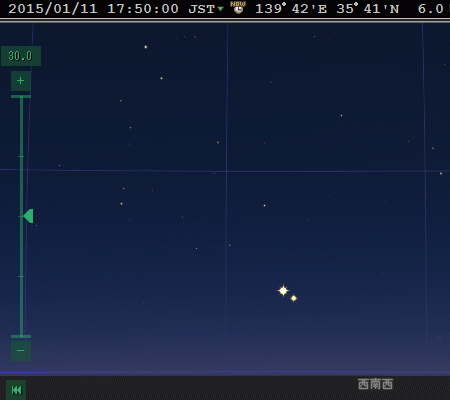450x400 pixels.
Task: Open the JST time zone dropdown arrow
Action: (220, 9)
